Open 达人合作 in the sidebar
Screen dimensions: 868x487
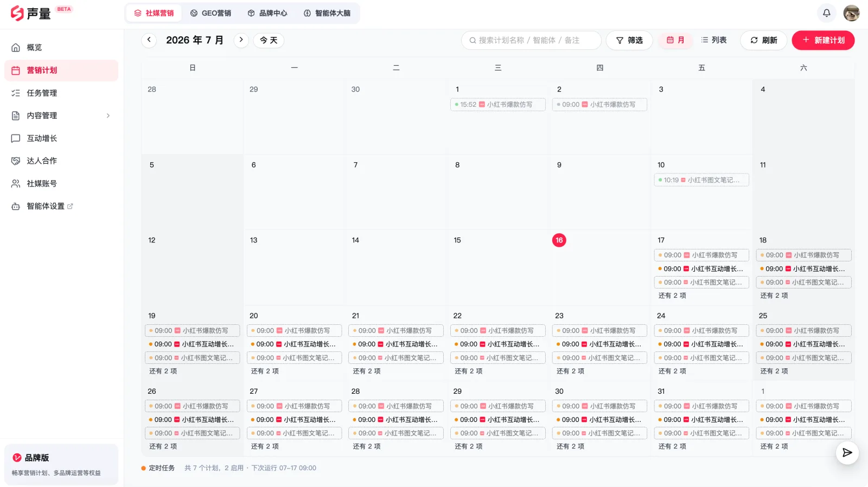coord(61,161)
